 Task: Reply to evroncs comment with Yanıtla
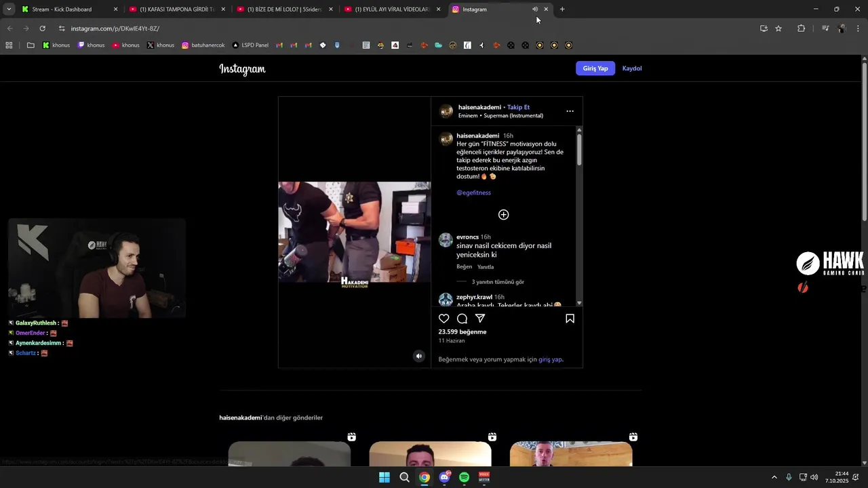coord(486,267)
